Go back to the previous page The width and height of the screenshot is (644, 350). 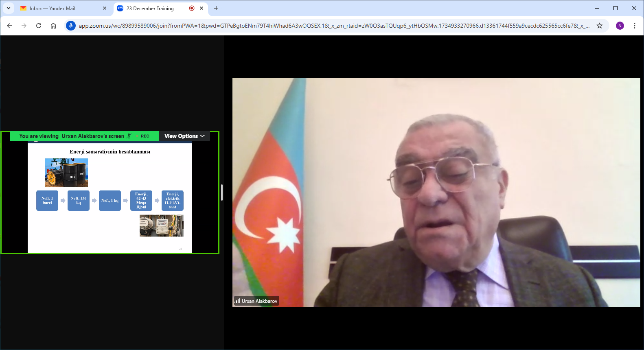pos(9,26)
